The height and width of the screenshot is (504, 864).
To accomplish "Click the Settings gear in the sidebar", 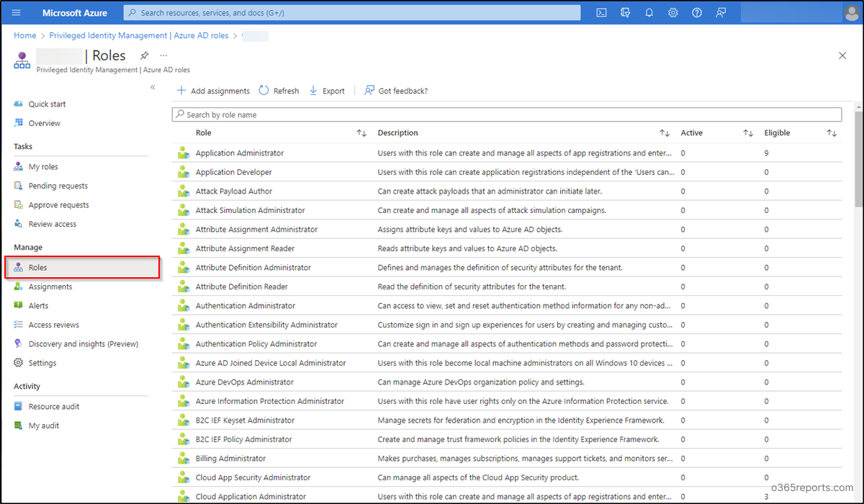I will (x=19, y=363).
